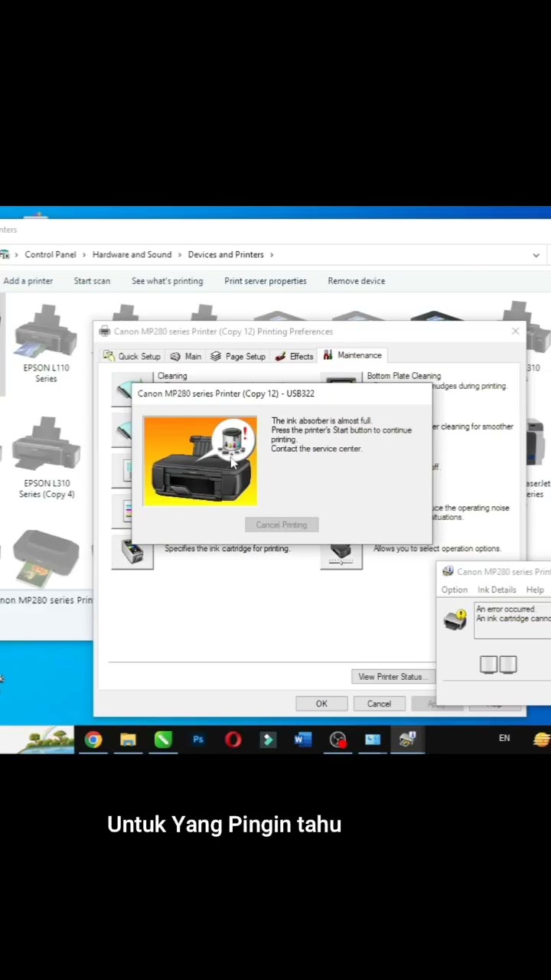Expand the chevron after Devices and Printers
This screenshot has height=980, width=551.
272,254
